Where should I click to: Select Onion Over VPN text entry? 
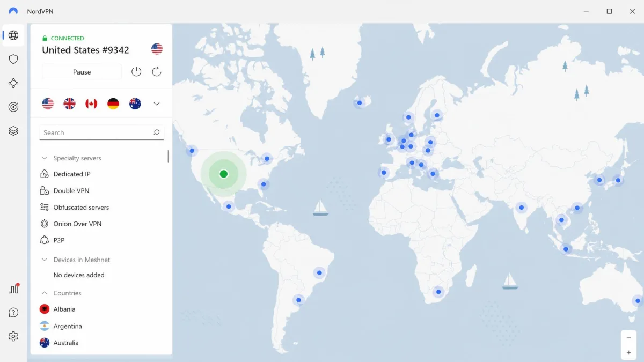(x=77, y=224)
